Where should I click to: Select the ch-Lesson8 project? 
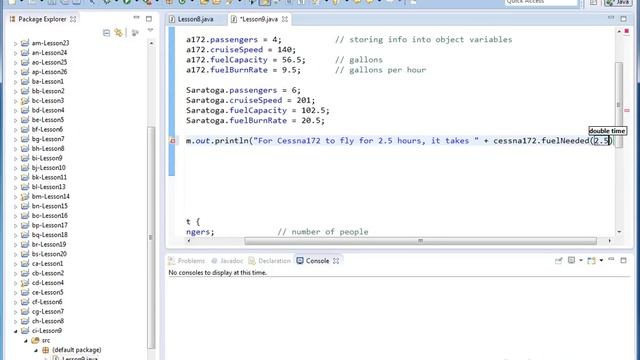coord(48,321)
